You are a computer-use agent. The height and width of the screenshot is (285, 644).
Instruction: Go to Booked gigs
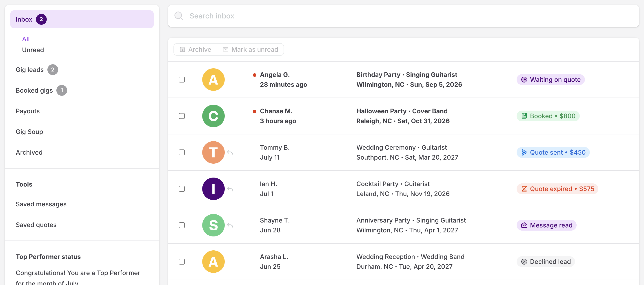pos(34,91)
